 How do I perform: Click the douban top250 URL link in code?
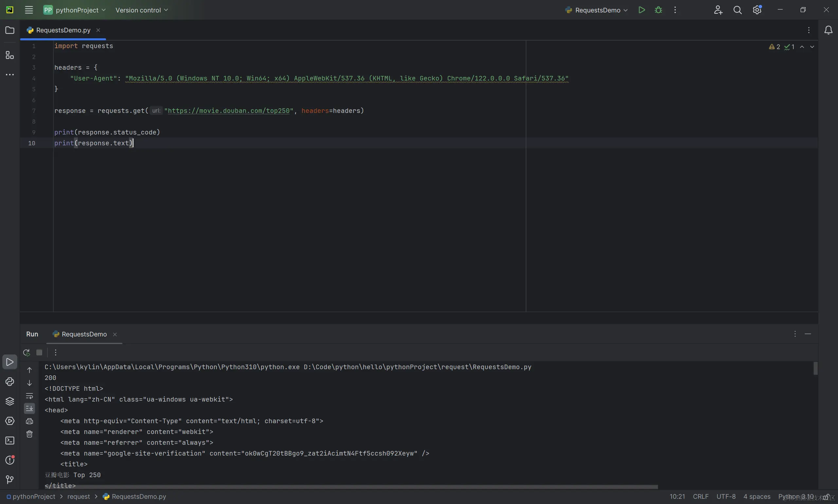[x=228, y=111]
